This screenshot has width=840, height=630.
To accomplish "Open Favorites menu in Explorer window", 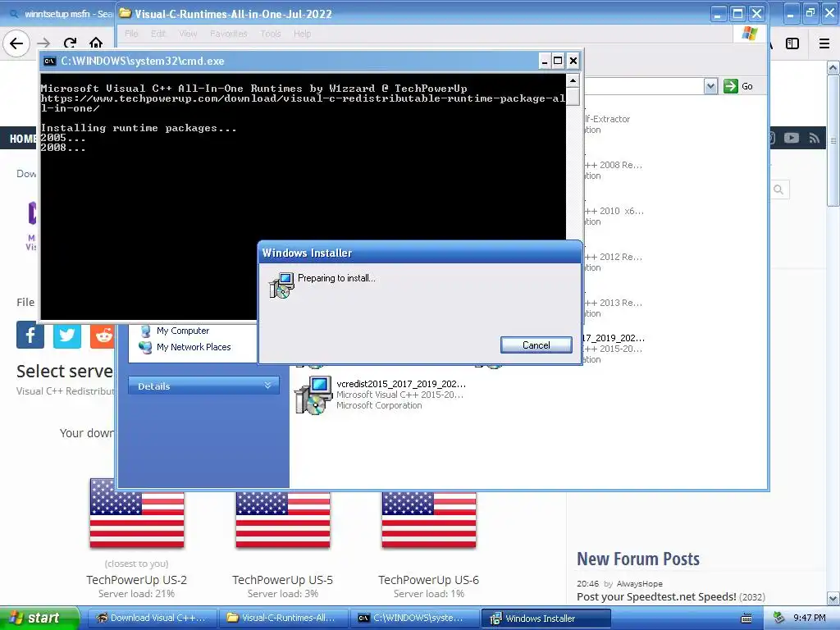I will [x=229, y=34].
